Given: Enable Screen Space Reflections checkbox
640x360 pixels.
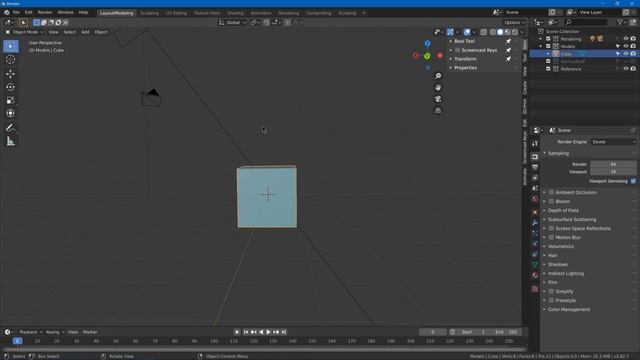Looking at the screenshot, I should tap(551, 228).
